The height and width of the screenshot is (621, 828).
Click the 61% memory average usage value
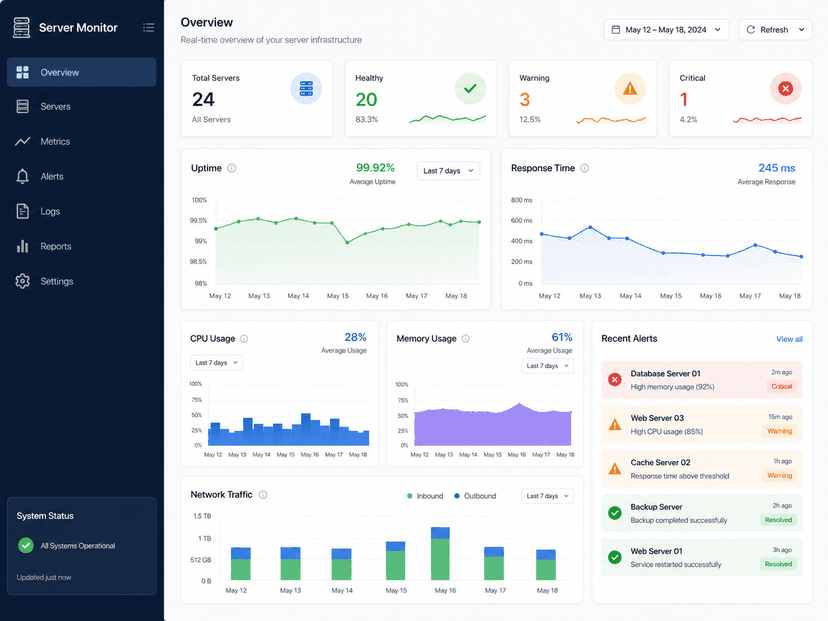pyautogui.click(x=562, y=337)
